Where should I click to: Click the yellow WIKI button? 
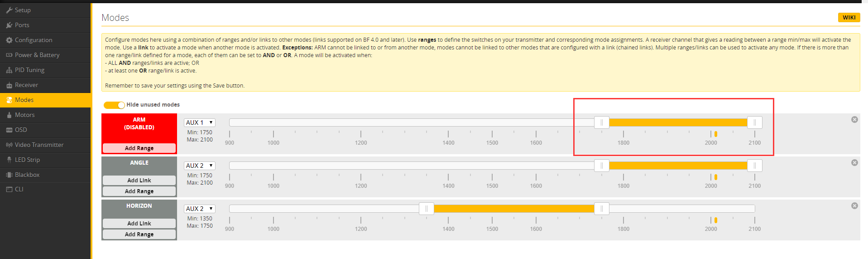point(849,17)
